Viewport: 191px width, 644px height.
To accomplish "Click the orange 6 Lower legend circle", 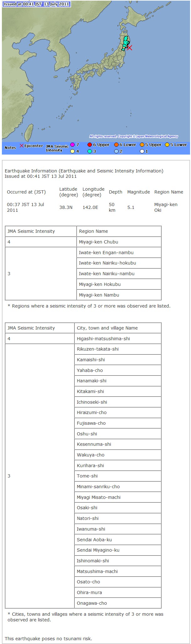I will [116, 145].
